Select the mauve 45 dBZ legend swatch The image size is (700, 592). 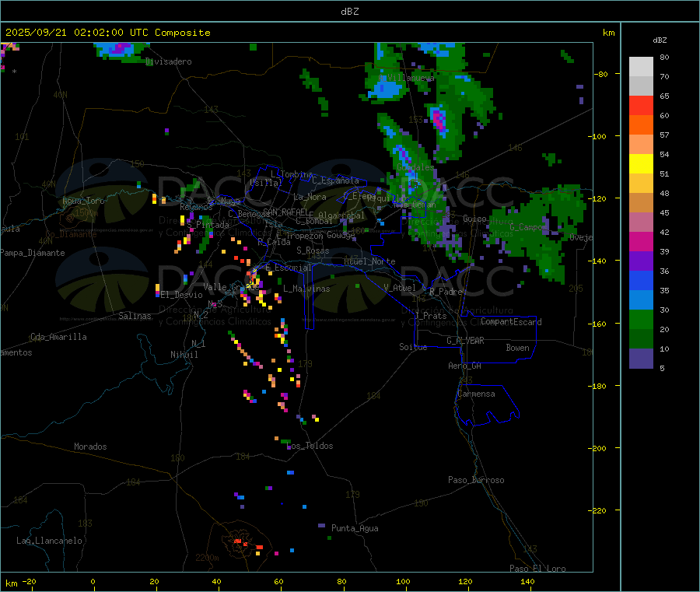(x=641, y=222)
